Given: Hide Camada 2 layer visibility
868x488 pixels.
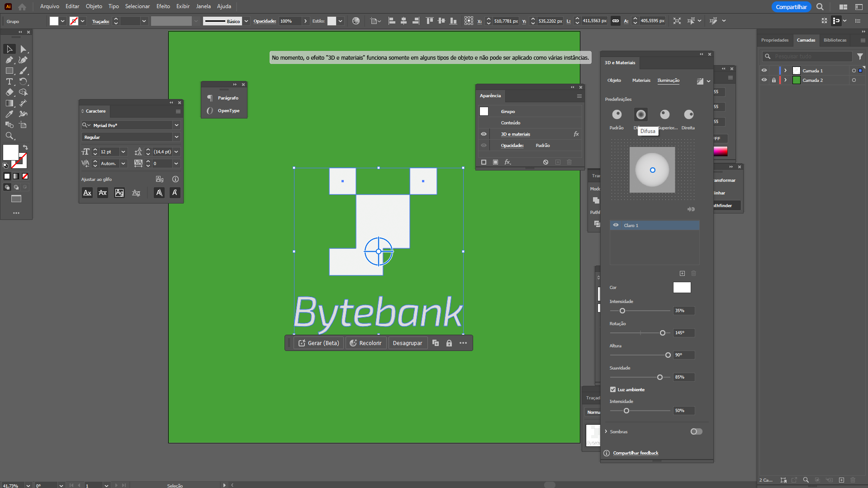Looking at the screenshot, I should click(x=764, y=80).
